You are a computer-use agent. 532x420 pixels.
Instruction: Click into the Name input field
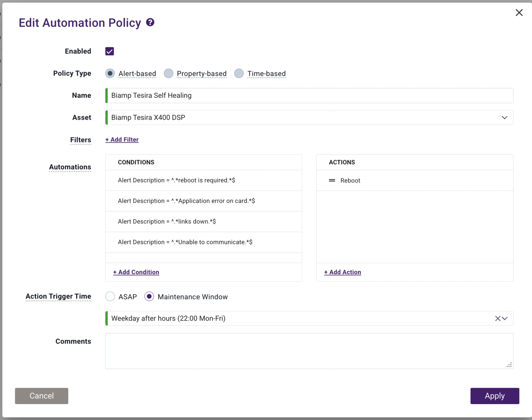pyautogui.click(x=309, y=95)
